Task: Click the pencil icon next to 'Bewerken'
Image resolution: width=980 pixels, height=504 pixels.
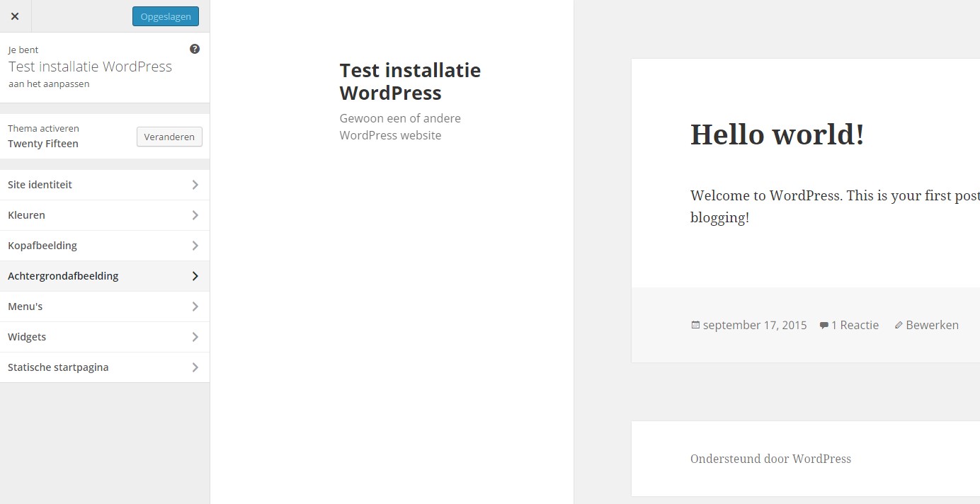Action: [898, 325]
